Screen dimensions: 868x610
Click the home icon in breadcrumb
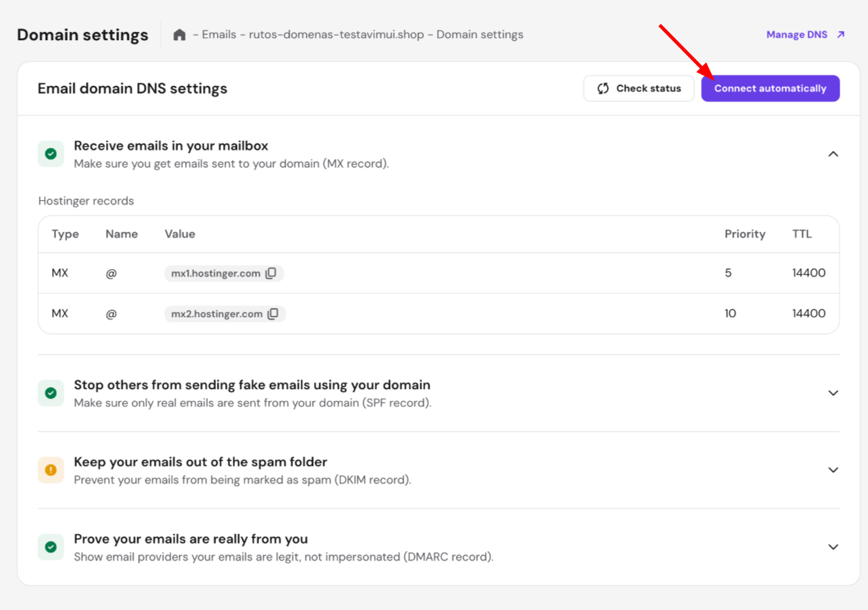(x=179, y=35)
